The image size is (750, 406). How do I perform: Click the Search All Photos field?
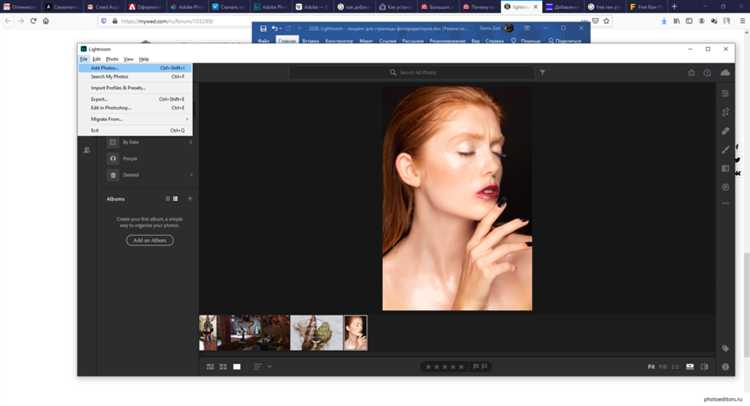pos(412,73)
